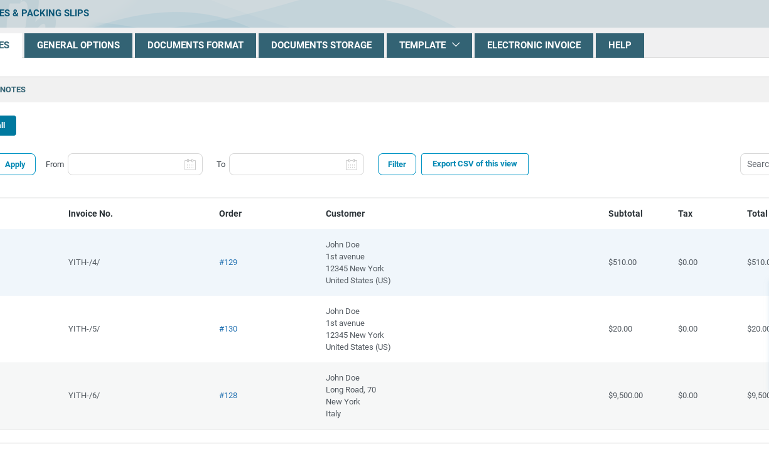Image resolution: width=769 pixels, height=449 pixels.
Task: Switch to General Options tab
Action: click(x=78, y=45)
